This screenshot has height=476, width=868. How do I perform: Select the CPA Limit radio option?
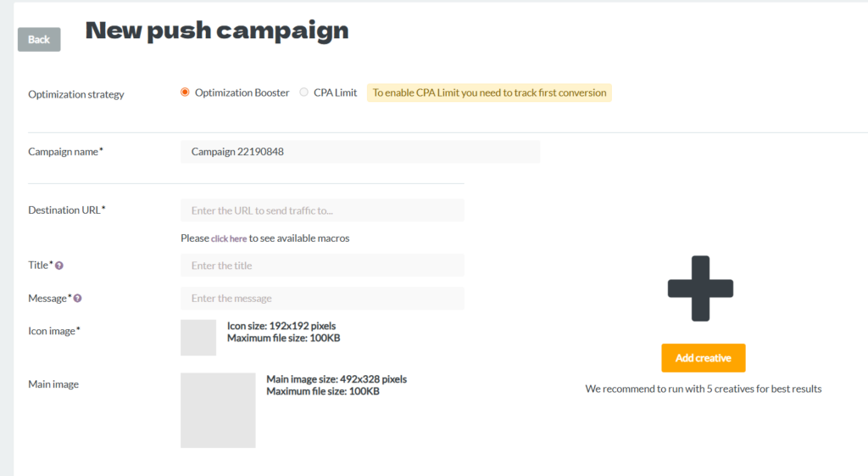(x=304, y=92)
